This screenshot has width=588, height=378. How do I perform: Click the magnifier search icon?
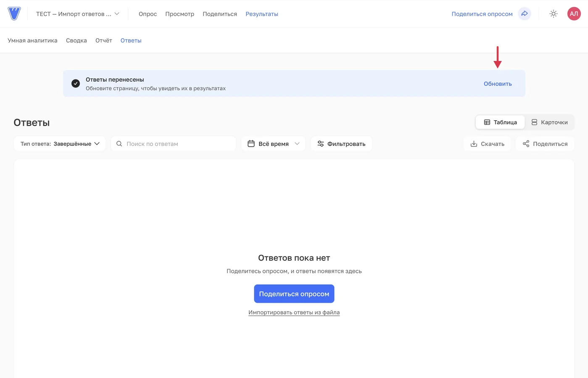pos(119,144)
